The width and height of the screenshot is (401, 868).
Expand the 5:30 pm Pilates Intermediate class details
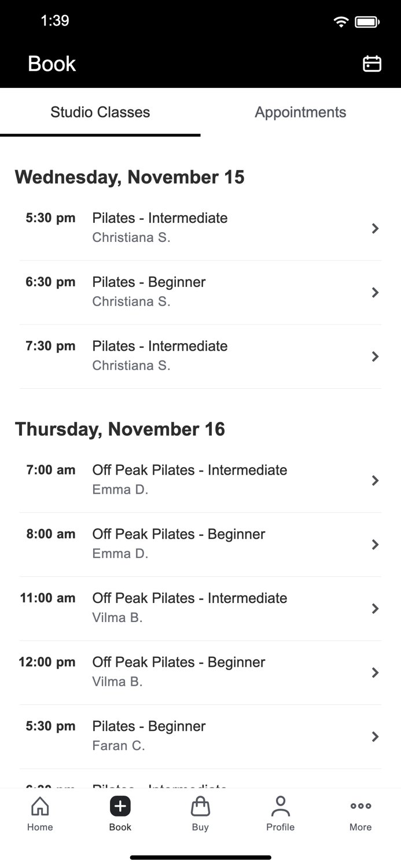coord(375,228)
